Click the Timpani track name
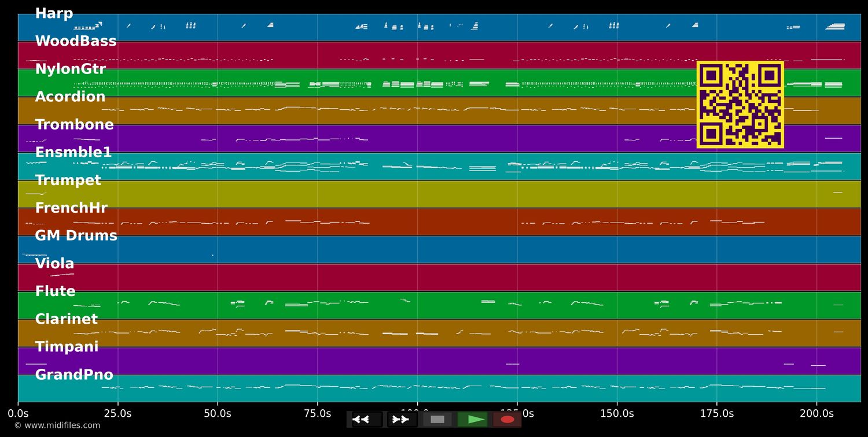This screenshot has width=868, height=437. [x=67, y=346]
